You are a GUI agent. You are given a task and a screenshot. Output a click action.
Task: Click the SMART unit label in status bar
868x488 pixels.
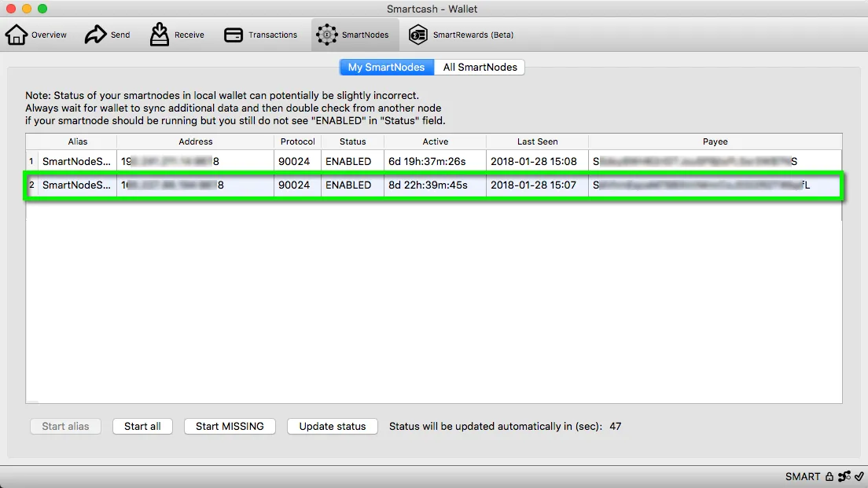pyautogui.click(x=803, y=476)
